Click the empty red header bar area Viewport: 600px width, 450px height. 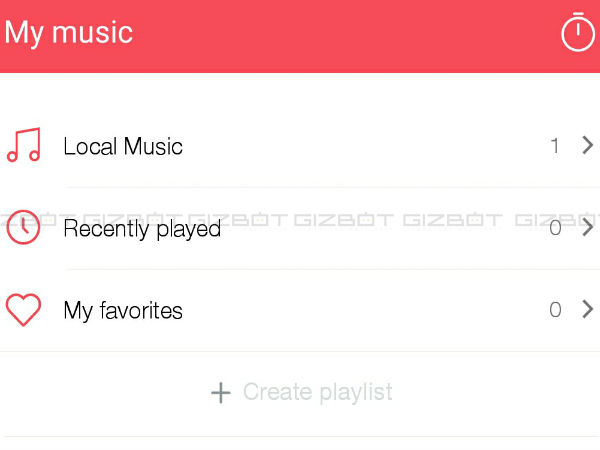click(330, 35)
